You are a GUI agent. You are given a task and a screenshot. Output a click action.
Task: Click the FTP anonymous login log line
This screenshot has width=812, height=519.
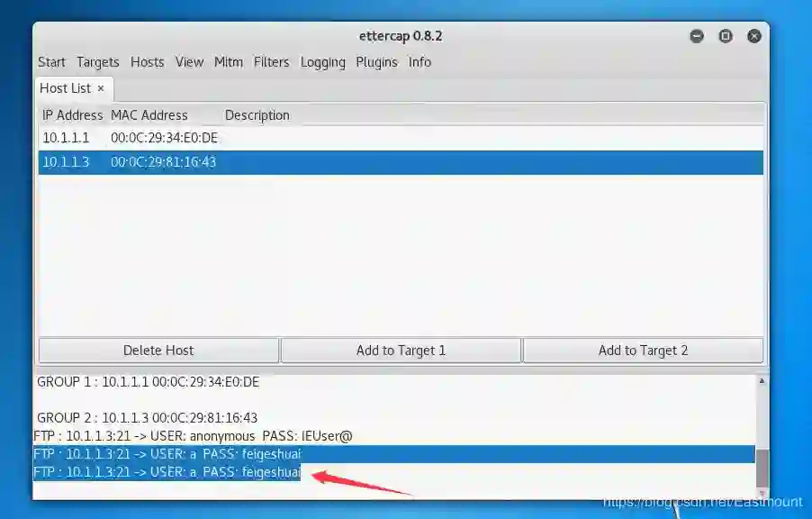[x=193, y=436]
